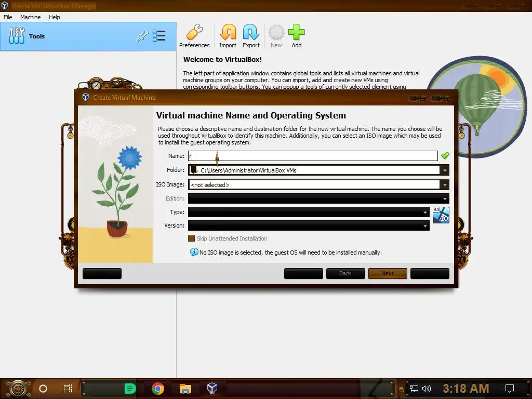Open the green chat app on taskbar
Viewport: 532px width, 399px height.
click(x=130, y=389)
